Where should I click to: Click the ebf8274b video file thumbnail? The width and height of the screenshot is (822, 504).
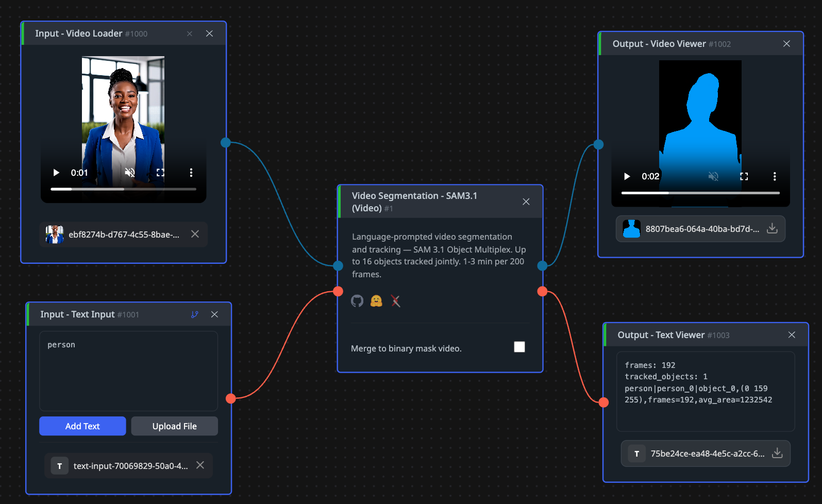55,234
